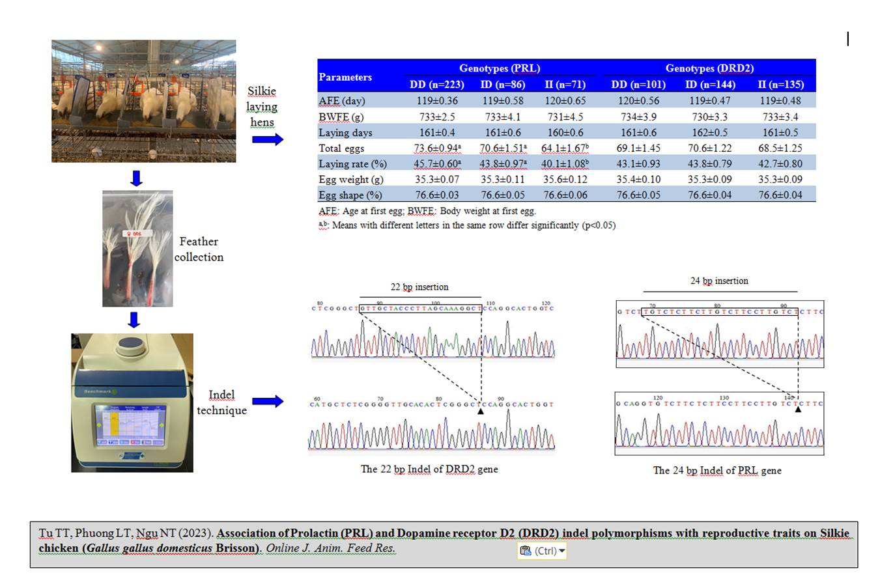
Task: Select lower PRL gene chromatogram image
Action: 719,423
